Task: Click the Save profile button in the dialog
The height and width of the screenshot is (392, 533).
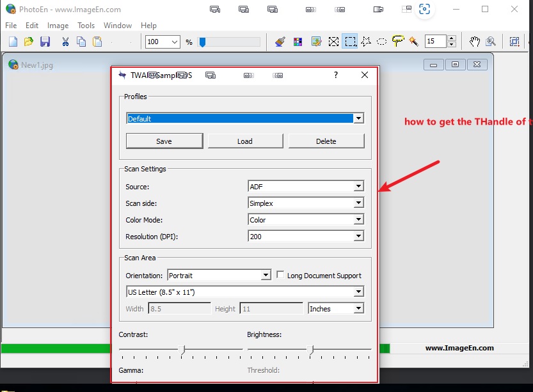Action: [164, 141]
